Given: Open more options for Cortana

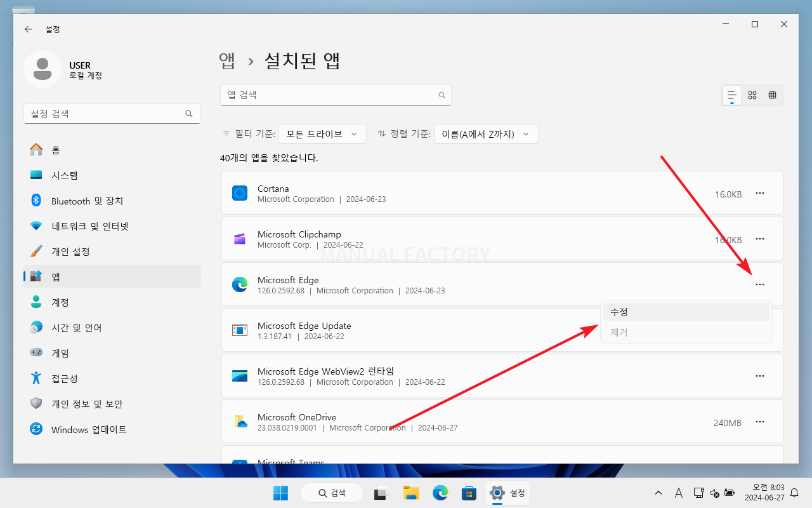Looking at the screenshot, I should coord(760,194).
